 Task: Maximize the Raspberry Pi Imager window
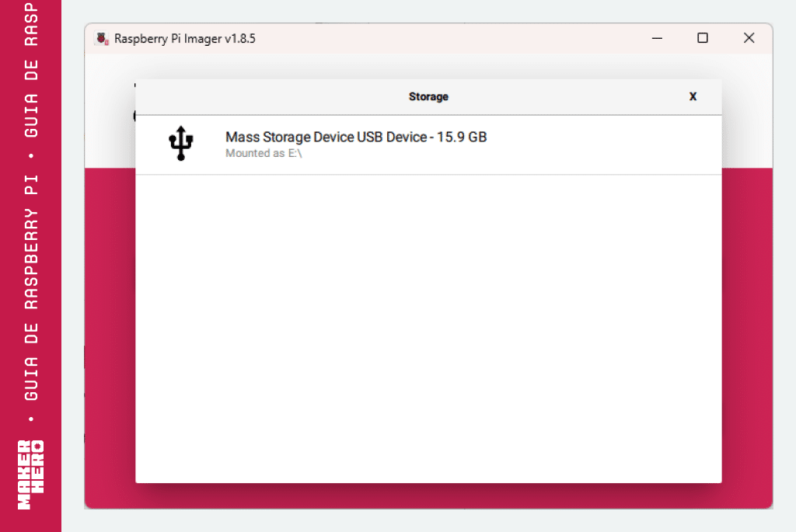point(703,38)
